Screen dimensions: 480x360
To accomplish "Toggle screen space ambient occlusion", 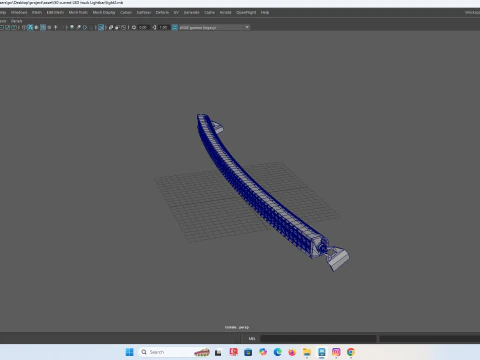I will (x=72, y=27).
